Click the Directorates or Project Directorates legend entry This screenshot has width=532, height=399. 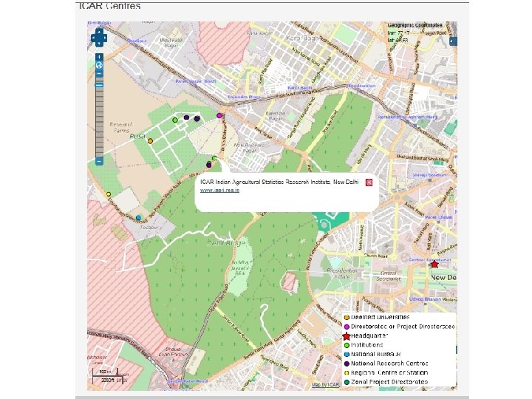point(403,327)
